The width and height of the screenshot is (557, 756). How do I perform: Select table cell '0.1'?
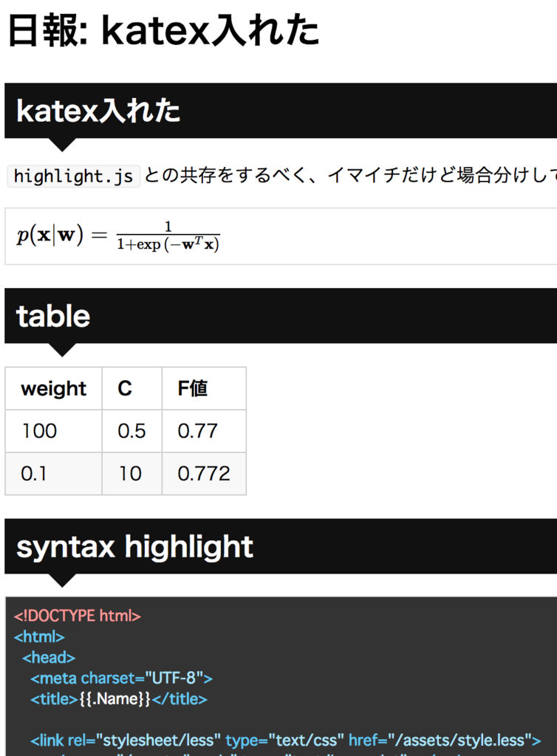point(53,473)
